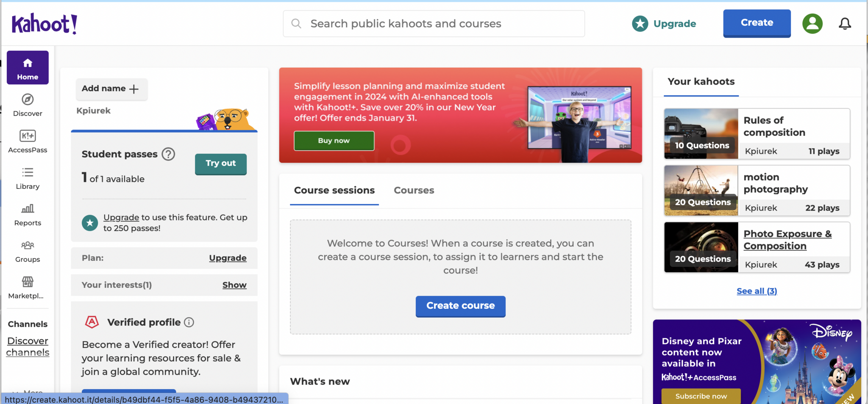The image size is (868, 404).
Task: Switch to the Courses tab
Action: coord(414,191)
